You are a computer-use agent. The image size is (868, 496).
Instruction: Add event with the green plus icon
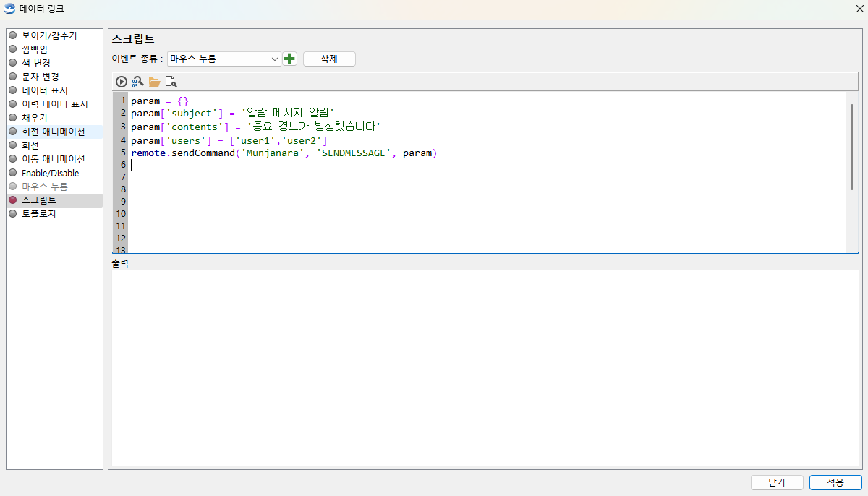[289, 59]
